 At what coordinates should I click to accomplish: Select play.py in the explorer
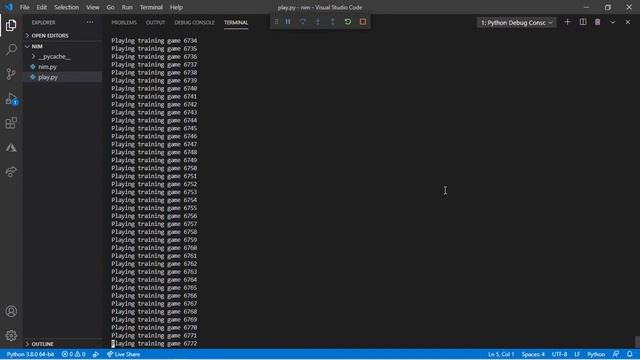tap(62, 77)
